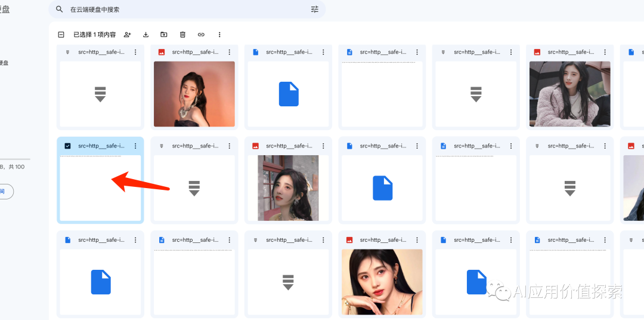Click file name above the orange-background photo
The image size is (644, 320).
pyautogui.click(x=196, y=52)
